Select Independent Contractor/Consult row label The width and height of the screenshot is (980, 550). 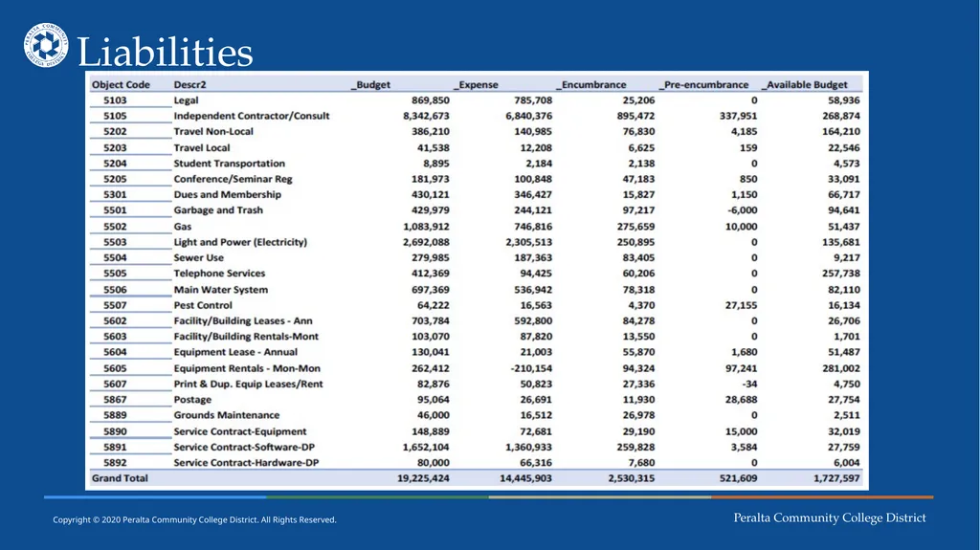pyautogui.click(x=252, y=116)
